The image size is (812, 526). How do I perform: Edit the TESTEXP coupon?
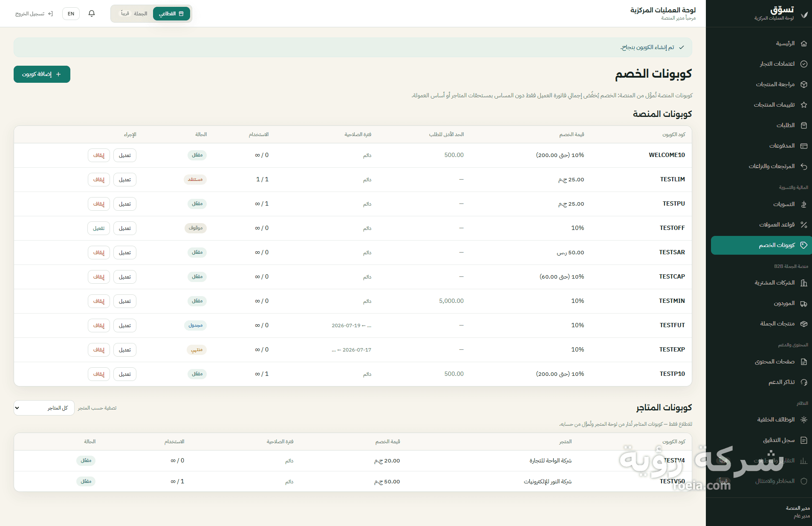pos(125,350)
